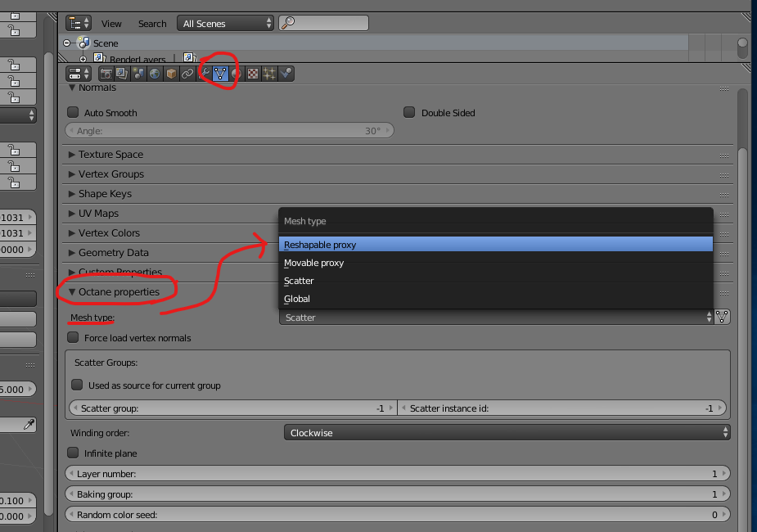
Task: Choose Reshapable proxy mesh type
Action: (496, 244)
